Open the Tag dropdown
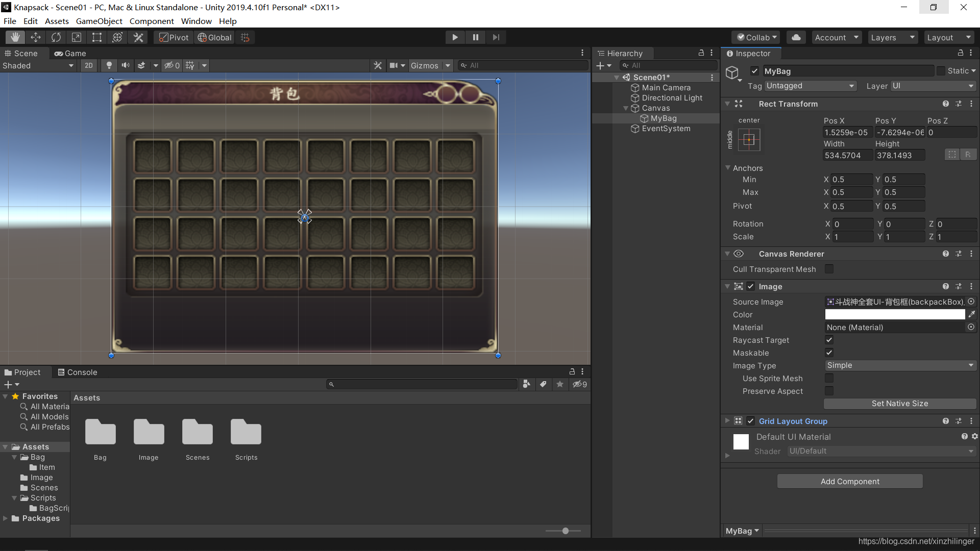980x551 pixels. pos(810,86)
